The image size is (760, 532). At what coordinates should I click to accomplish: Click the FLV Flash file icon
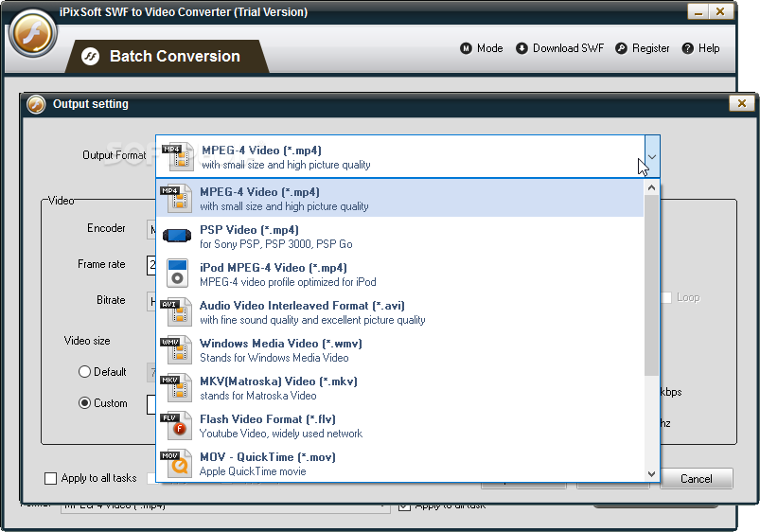tap(176, 425)
